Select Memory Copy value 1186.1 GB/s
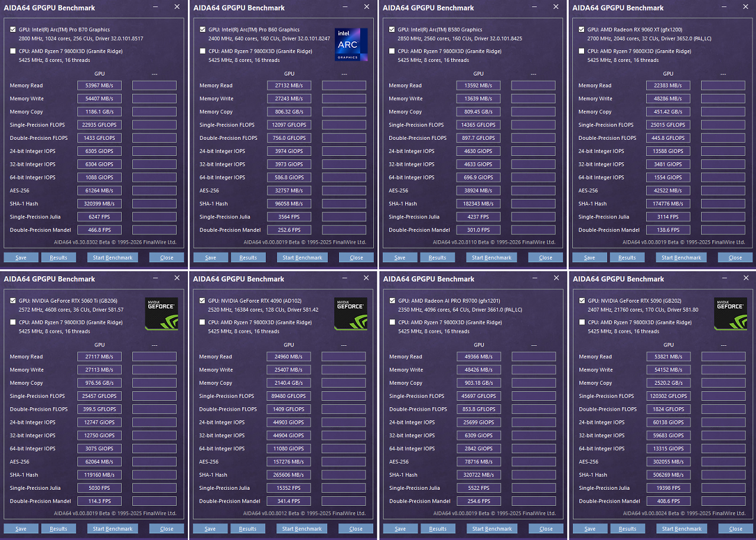Viewport: 756px width, 540px height. tap(99, 112)
